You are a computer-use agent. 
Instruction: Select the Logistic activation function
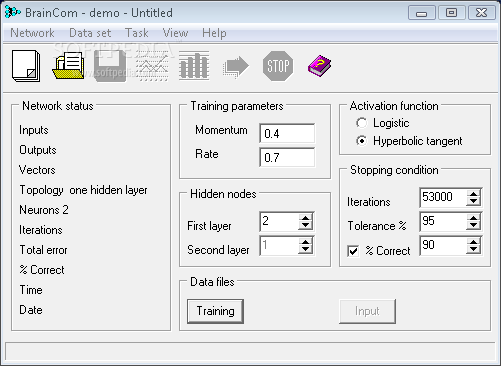coord(361,123)
